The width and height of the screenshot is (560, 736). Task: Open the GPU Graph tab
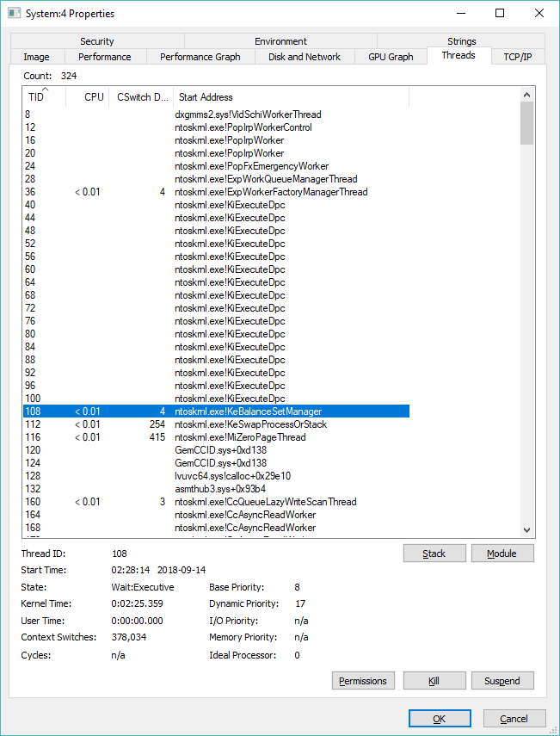391,57
